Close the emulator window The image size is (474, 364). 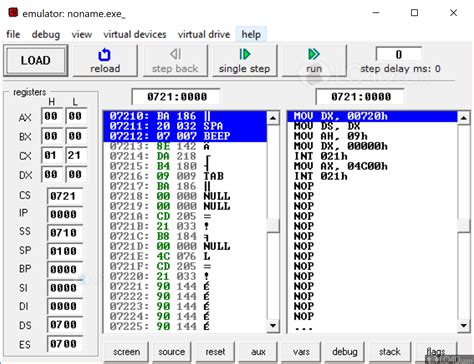coord(453,13)
